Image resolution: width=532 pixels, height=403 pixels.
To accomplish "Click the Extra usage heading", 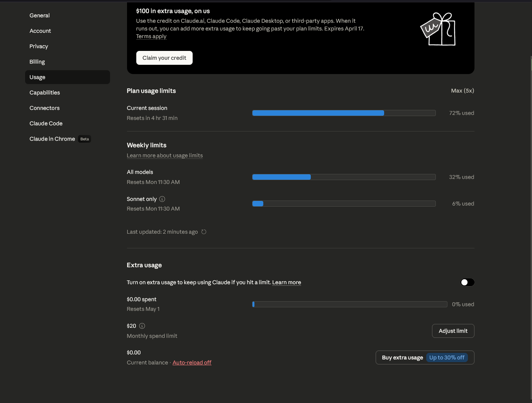I will [144, 265].
